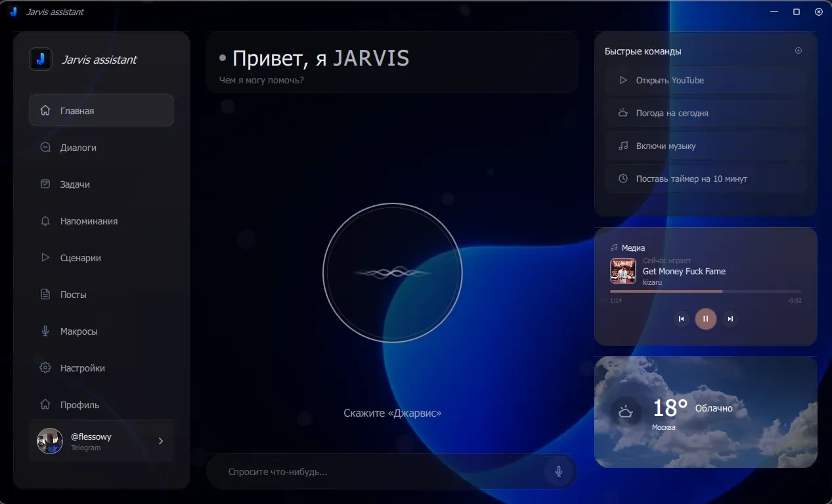Start the Поставь таймер на 10 минут command

[706, 178]
